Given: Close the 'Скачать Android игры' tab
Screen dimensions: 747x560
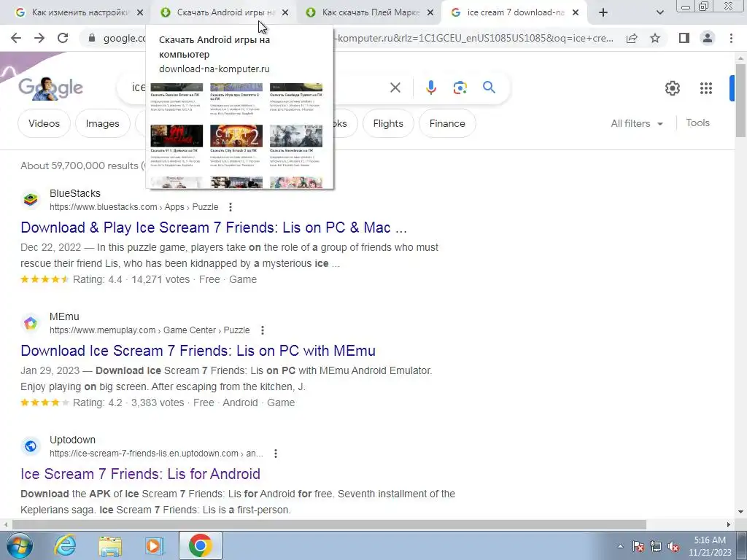Looking at the screenshot, I should click(285, 13).
